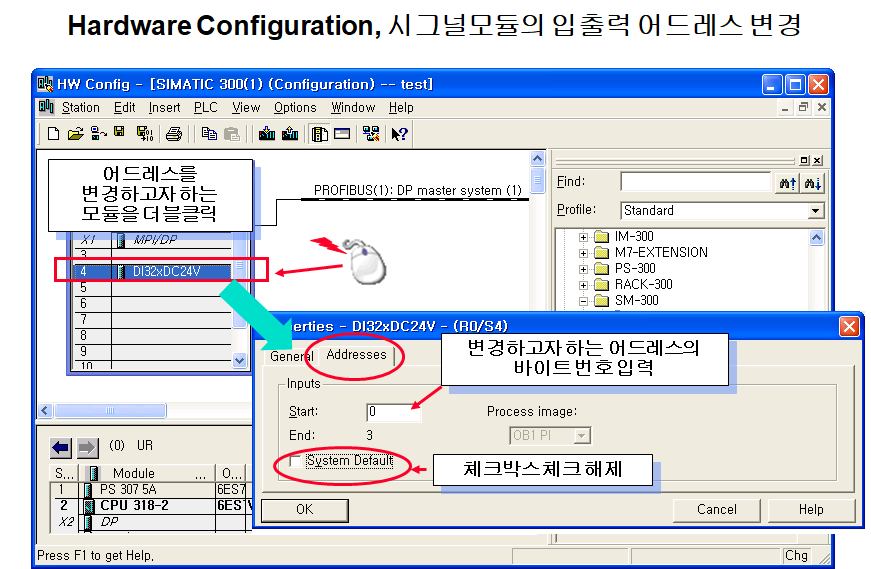Screen dimensions: 871x569
Task: Print the configuration with printer icon
Action: (x=174, y=134)
